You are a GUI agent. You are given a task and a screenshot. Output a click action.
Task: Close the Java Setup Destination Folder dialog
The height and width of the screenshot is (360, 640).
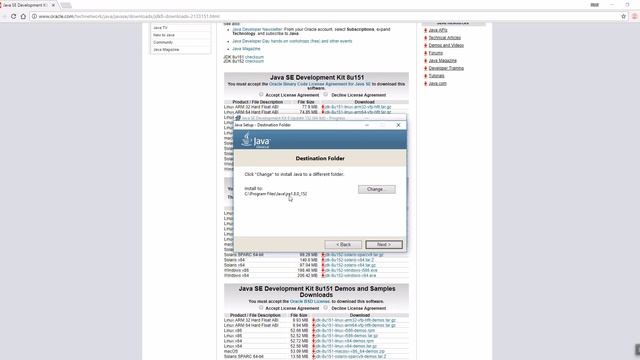pyautogui.click(x=398, y=125)
